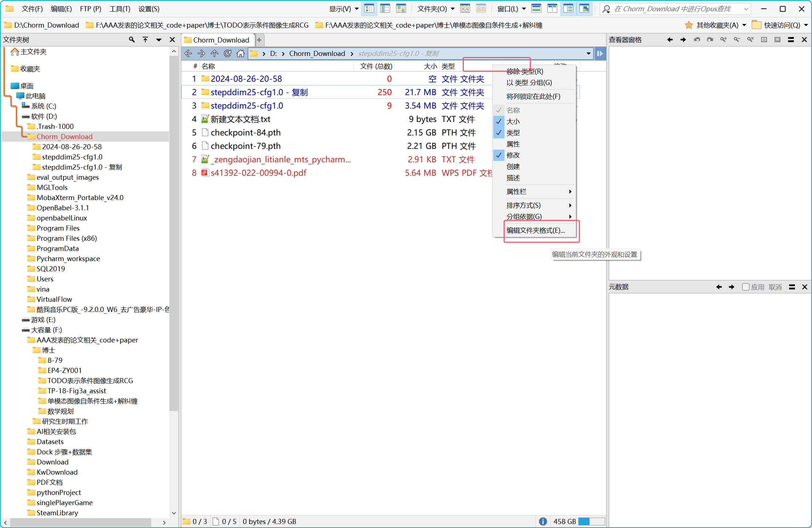Open the path bar dropdown arrow
This screenshot has height=528, width=812.
click(x=588, y=54)
